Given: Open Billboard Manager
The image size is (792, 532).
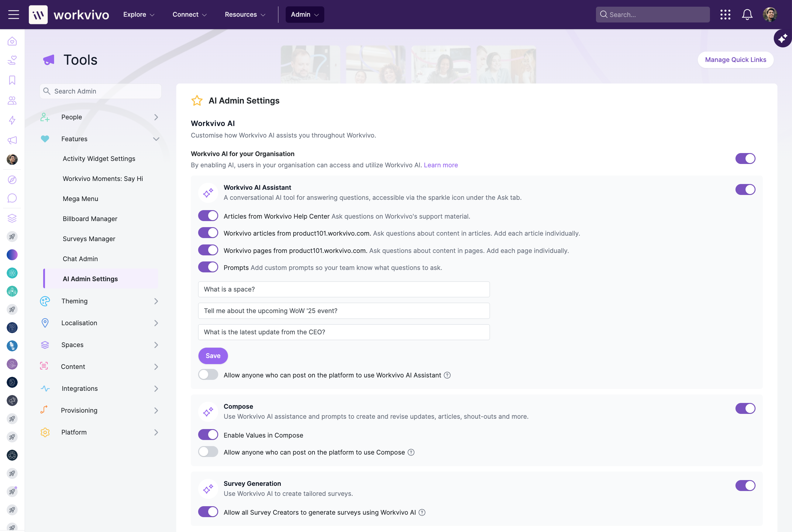Looking at the screenshot, I should tap(90, 219).
